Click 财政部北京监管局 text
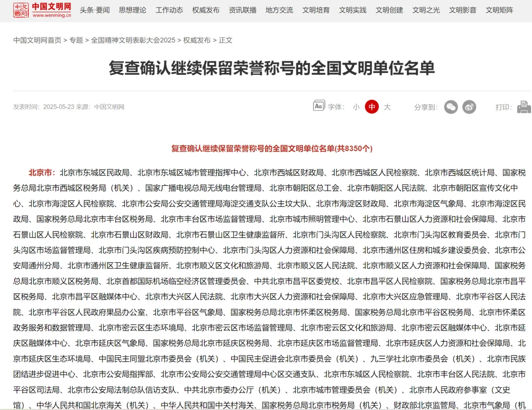Image resolution: width=532 pixels, height=410 pixels. click(x=425, y=405)
